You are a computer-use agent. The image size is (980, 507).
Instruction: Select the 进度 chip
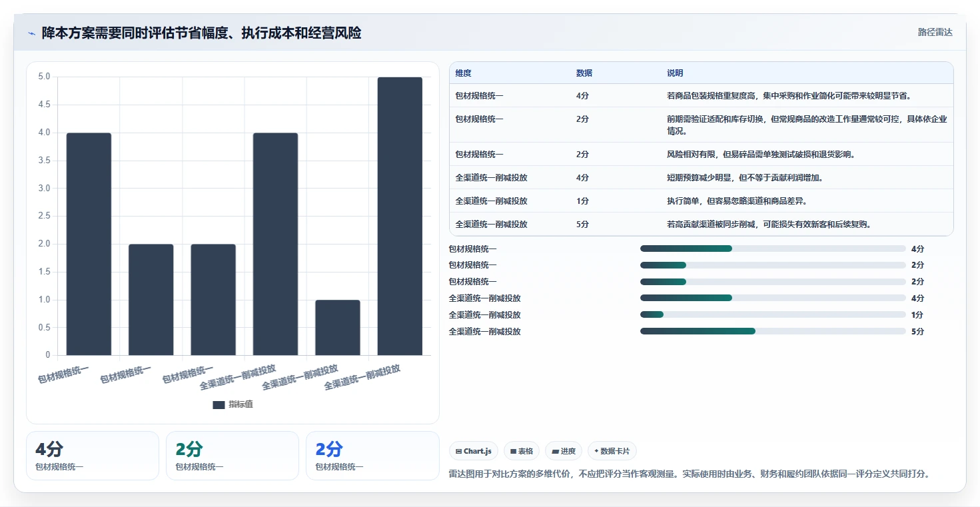coord(564,451)
